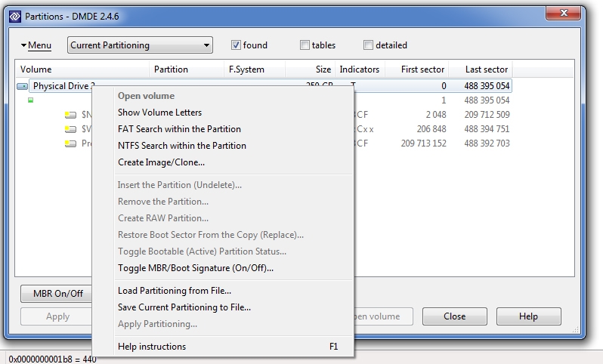Click last sector value 488 394 751
Screen dimensions: 603x364
487,129
